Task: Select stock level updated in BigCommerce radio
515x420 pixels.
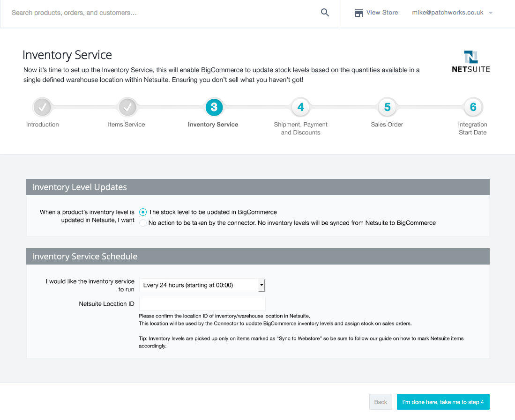Action: pyautogui.click(x=142, y=212)
